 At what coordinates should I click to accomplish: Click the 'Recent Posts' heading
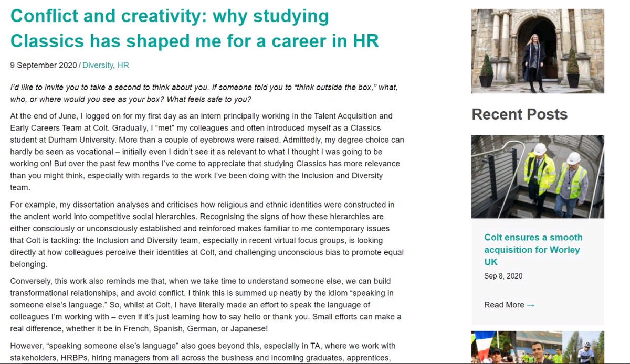pos(520,114)
